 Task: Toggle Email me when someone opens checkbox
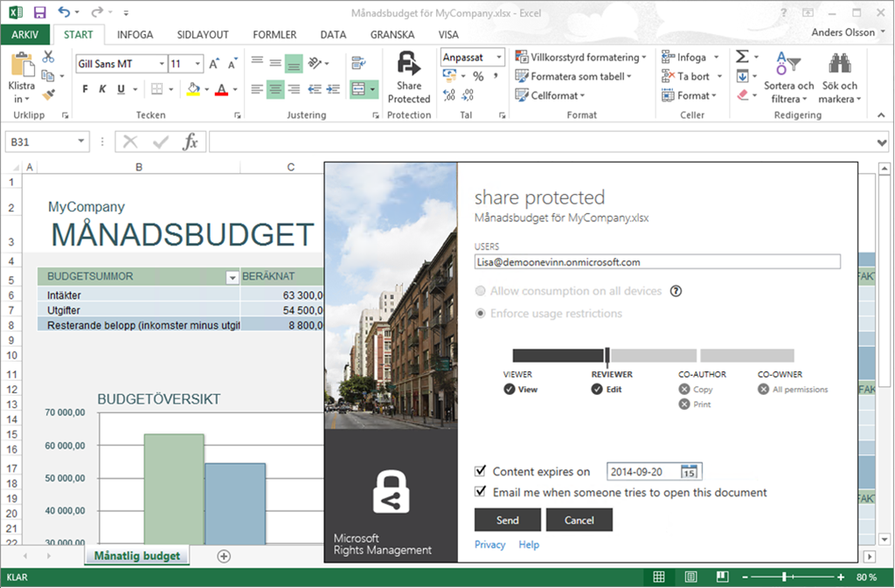point(480,492)
